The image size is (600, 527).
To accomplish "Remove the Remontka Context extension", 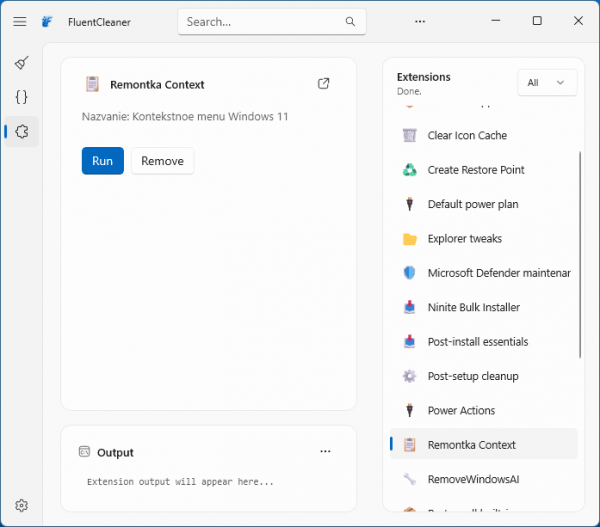I will (x=163, y=161).
